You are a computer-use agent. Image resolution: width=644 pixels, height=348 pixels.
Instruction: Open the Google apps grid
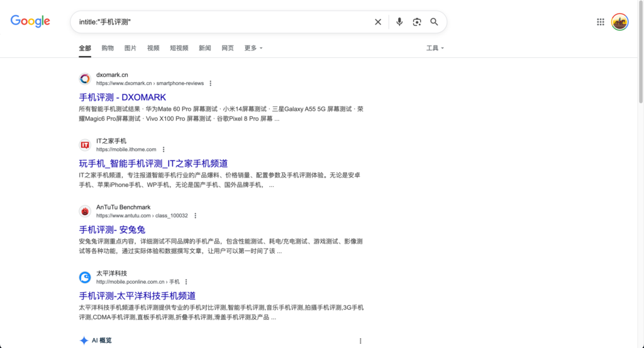(601, 22)
